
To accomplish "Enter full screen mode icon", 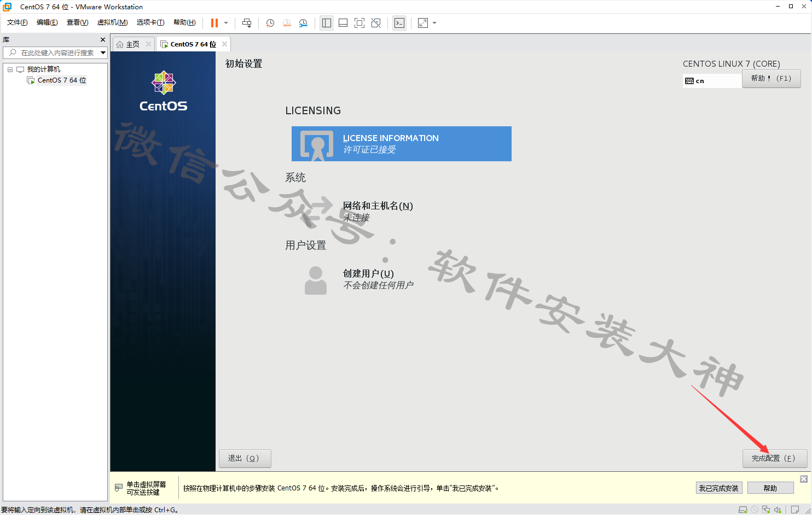I will click(359, 23).
